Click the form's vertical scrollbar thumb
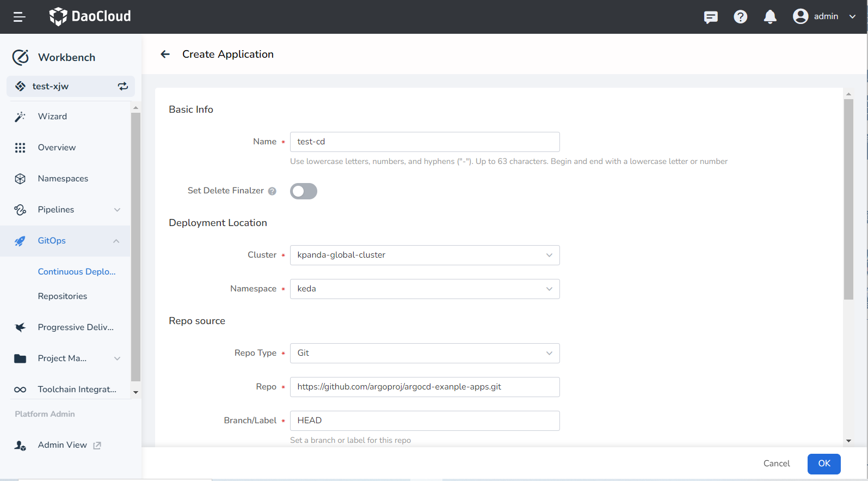This screenshot has height=481, width=868. tap(848, 199)
